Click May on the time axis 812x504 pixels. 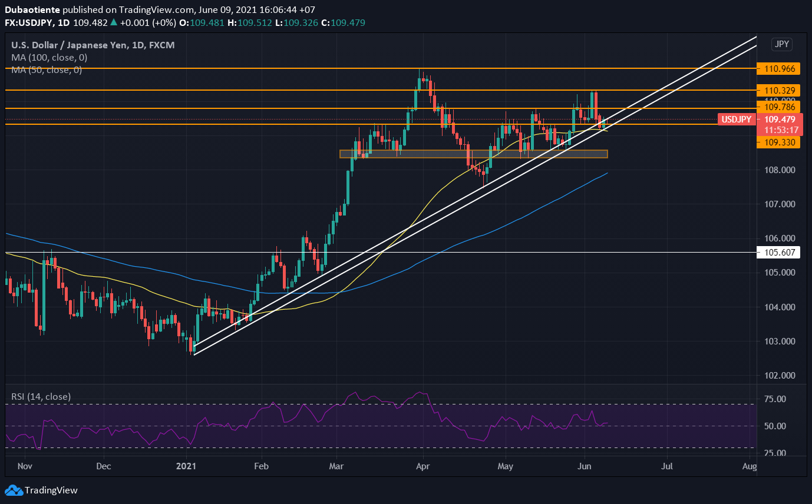(x=505, y=466)
